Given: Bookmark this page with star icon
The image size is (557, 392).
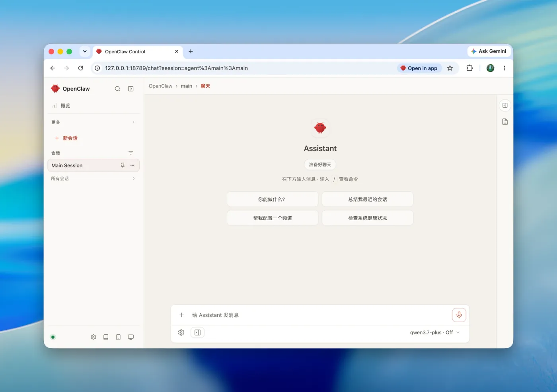Looking at the screenshot, I should pos(450,68).
